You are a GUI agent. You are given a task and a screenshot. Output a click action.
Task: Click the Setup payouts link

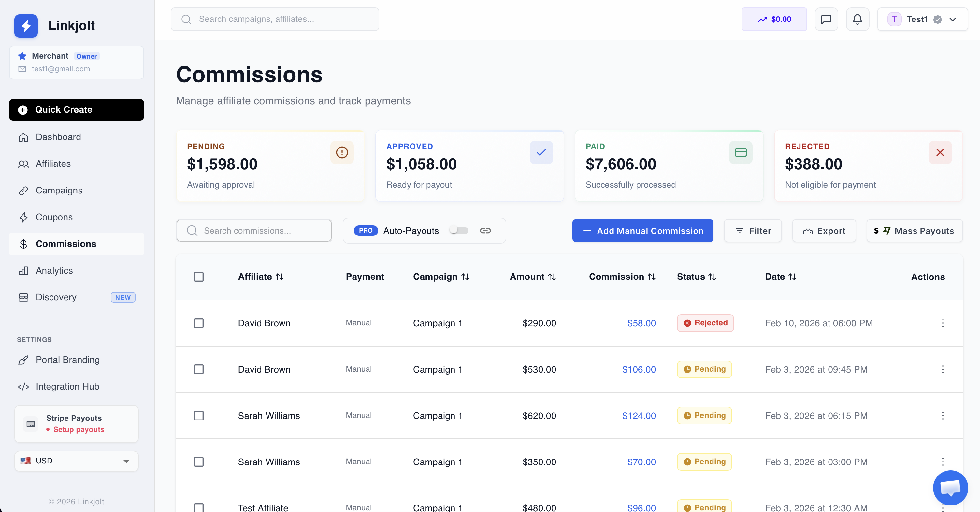[x=79, y=429]
